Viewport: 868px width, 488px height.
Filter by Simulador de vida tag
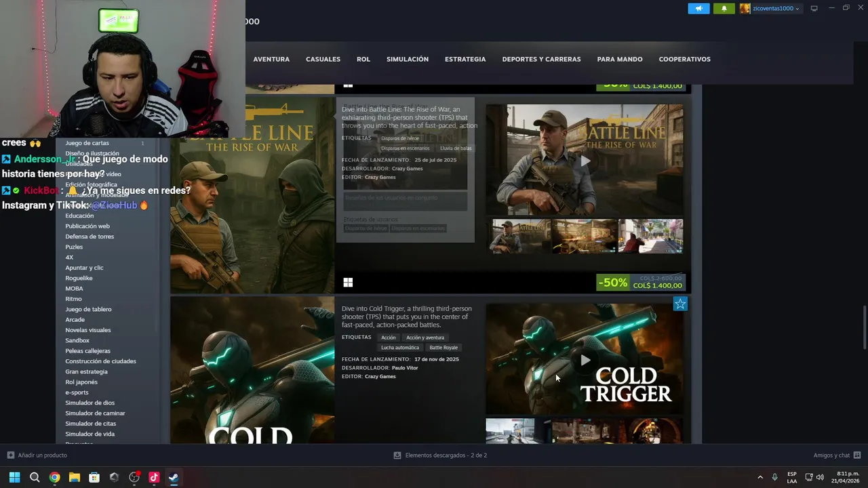coord(90,434)
